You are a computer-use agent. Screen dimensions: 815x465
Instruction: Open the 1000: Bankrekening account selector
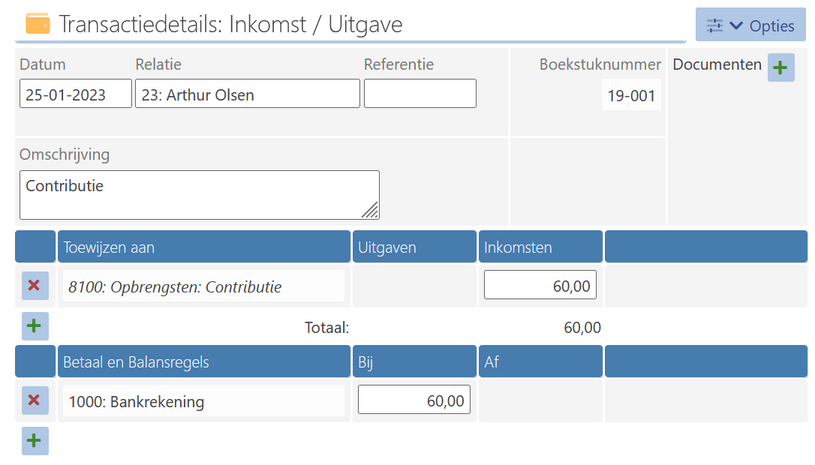pos(203,402)
